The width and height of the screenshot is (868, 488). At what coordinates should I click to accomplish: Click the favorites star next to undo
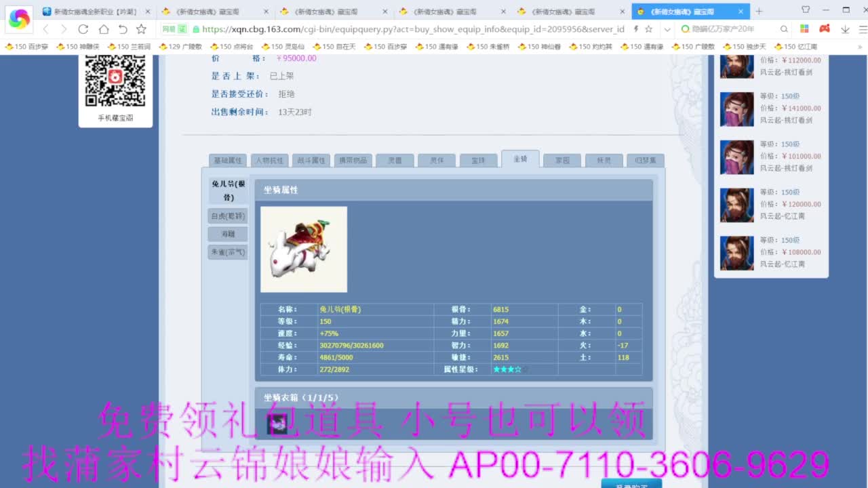tap(141, 29)
